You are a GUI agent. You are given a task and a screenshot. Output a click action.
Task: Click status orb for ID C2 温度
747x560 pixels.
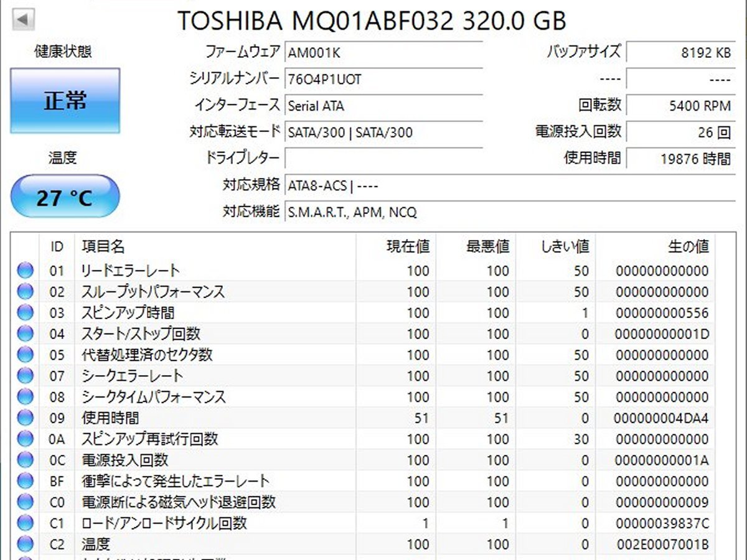(x=25, y=544)
